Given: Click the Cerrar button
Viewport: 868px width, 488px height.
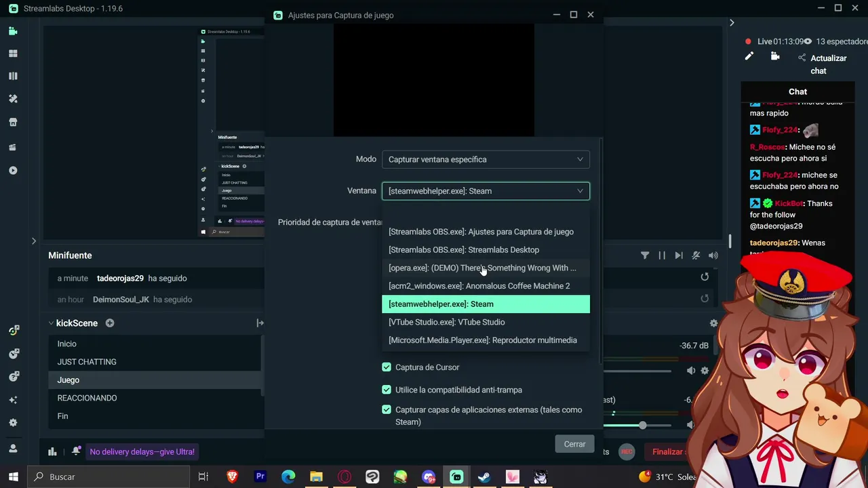Looking at the screenshot, I should [574, 444].
